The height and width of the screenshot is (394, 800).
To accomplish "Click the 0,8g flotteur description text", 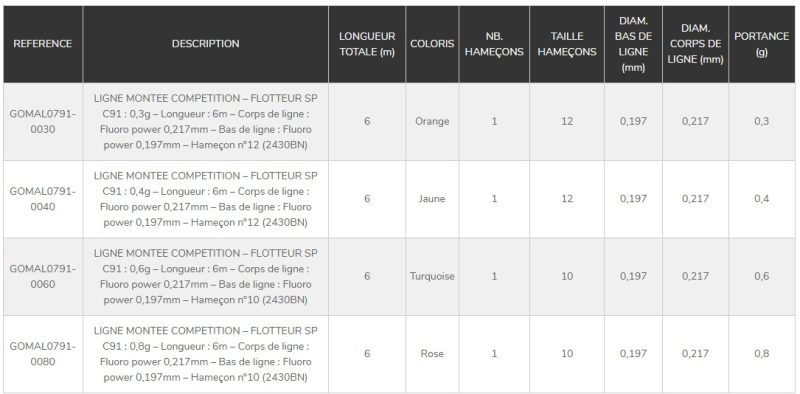I will click(206, 354).
